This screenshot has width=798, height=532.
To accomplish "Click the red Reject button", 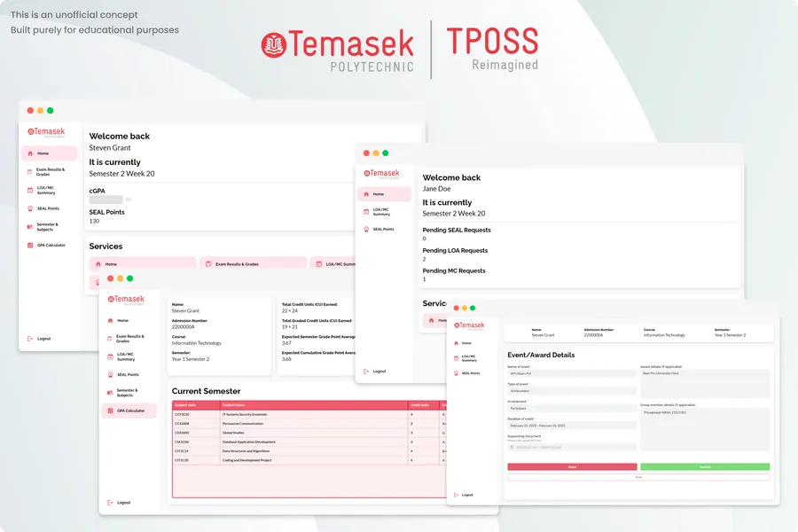I will [x=572, y=466].
